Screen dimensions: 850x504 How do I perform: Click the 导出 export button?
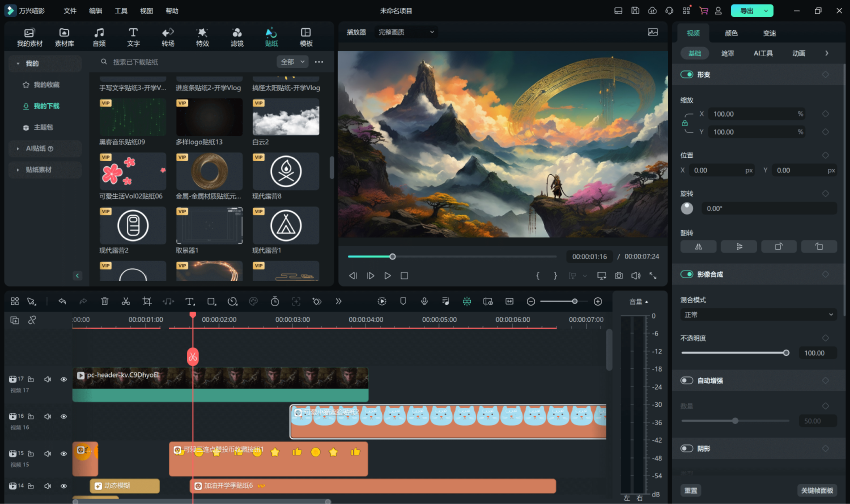750,10
